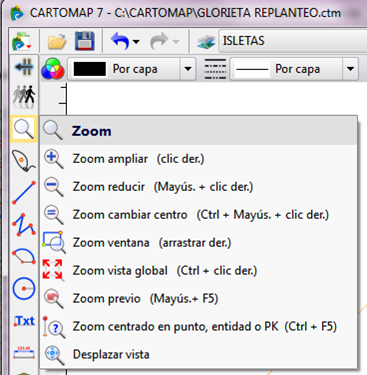This screenshot has width=367, height=375.
Task: Click the black color swatch Por capa
Action: coord(90,69)
